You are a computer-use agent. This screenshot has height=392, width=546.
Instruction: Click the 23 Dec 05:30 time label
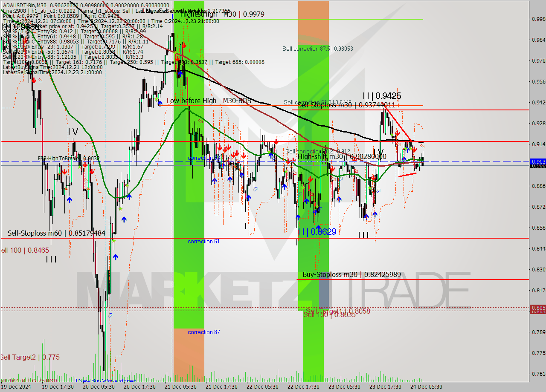click(343, 387)
